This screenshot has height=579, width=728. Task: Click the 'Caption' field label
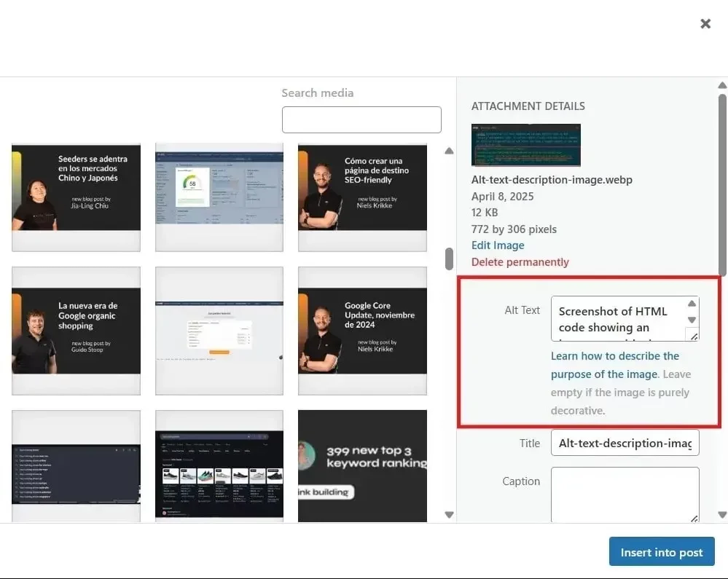point(521,481)
